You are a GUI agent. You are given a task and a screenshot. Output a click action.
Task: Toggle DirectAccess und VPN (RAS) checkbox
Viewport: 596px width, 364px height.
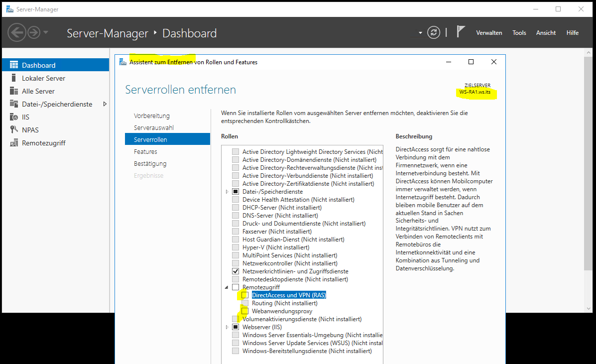pyautogui.click(x=245, y=295)
